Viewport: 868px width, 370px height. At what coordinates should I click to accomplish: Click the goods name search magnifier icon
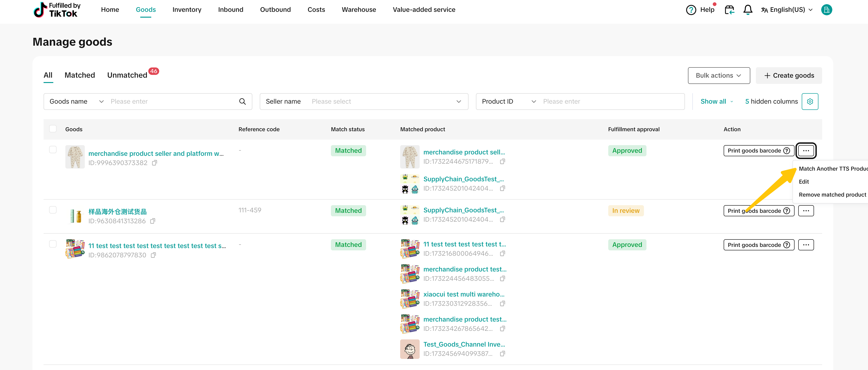click(x=242, y=102)
